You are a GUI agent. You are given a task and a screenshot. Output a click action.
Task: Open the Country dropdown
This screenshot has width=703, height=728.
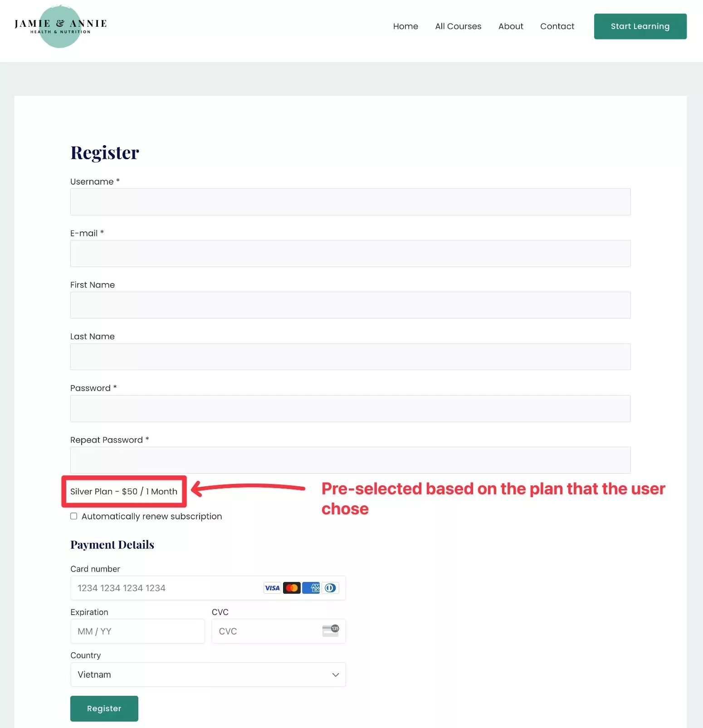coord(208,674)
